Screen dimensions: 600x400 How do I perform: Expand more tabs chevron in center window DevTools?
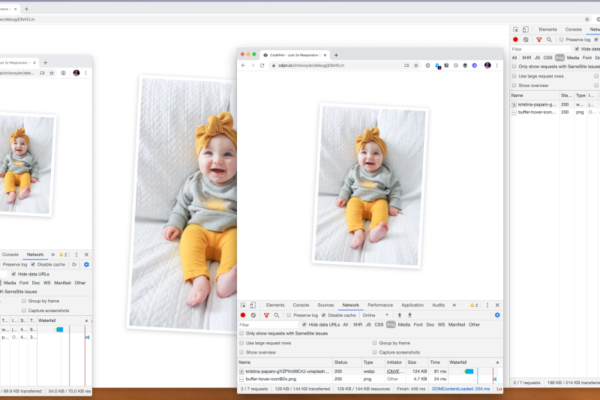(x=454, y=305)
